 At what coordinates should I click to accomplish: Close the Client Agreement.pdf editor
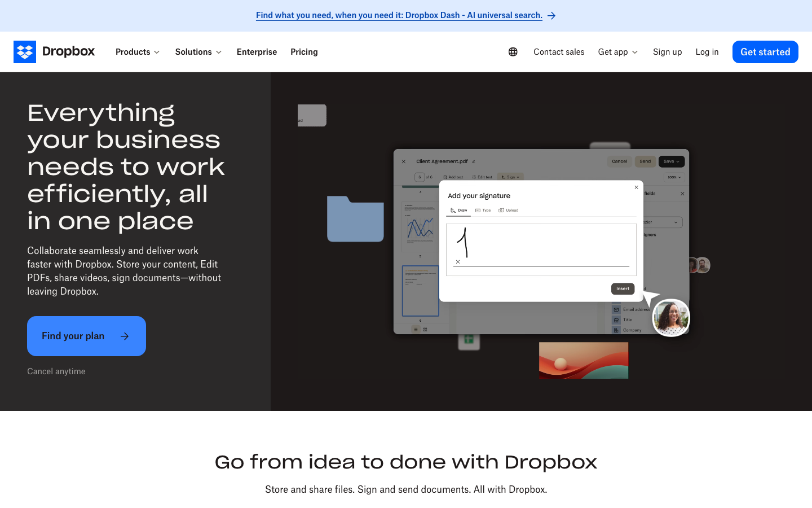404,161
